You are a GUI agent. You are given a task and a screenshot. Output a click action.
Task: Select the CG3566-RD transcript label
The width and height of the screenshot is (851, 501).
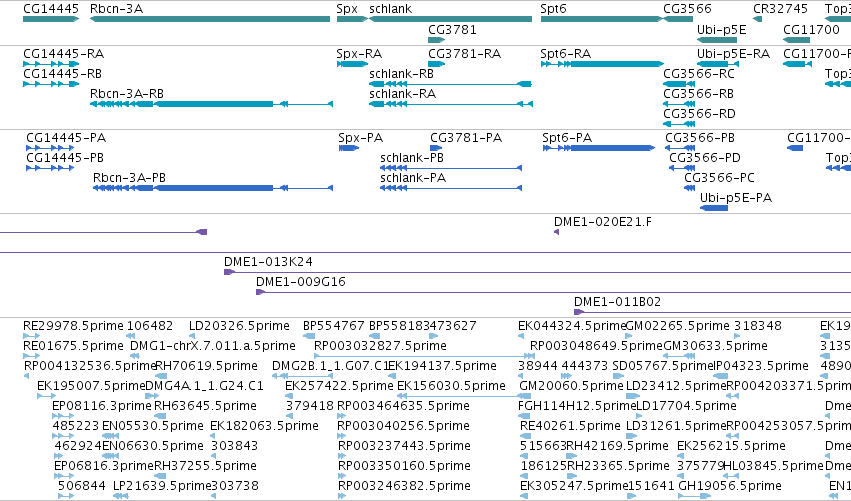699,114
